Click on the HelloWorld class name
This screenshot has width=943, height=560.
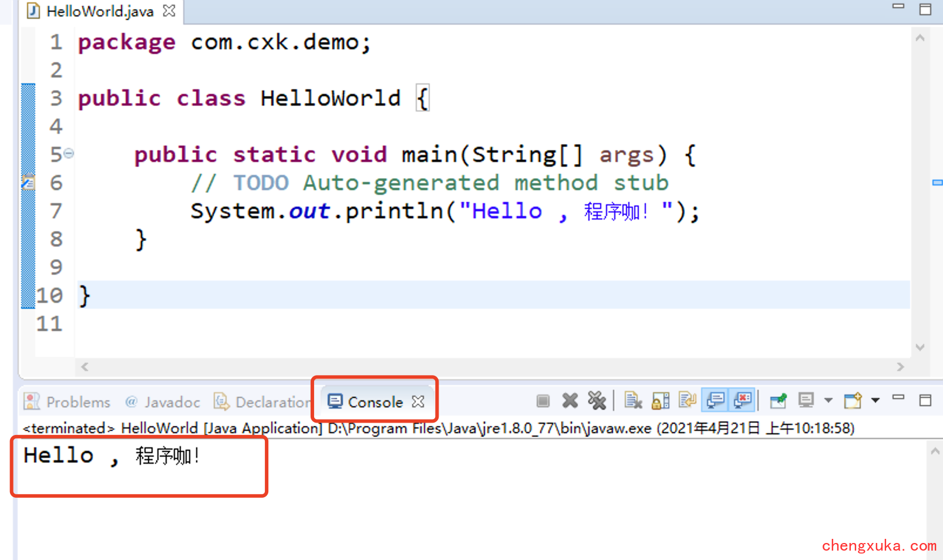coord(331,98)
